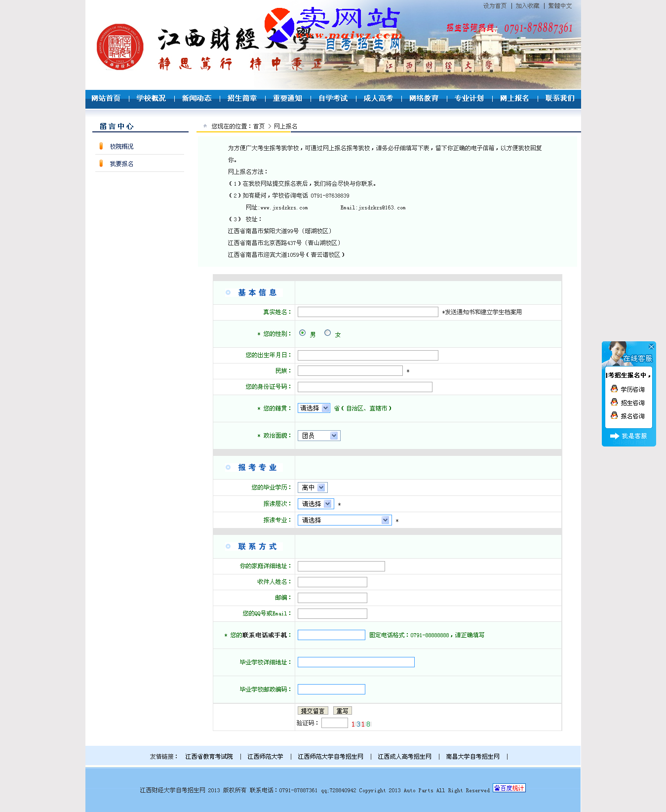Click 学历咨询 in customer service widget
The height and width of the screenshot is (812, 666).
(632, 390)
